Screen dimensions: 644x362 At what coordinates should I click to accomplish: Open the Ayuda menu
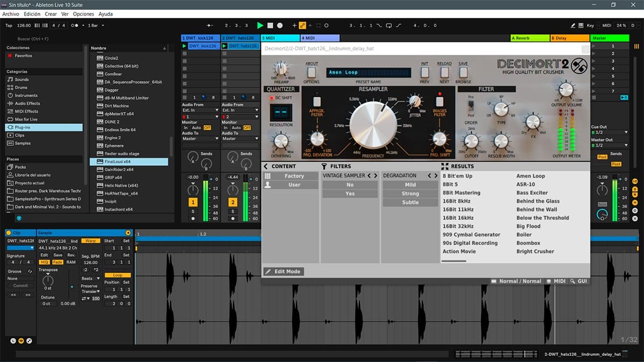click(106, 14)
